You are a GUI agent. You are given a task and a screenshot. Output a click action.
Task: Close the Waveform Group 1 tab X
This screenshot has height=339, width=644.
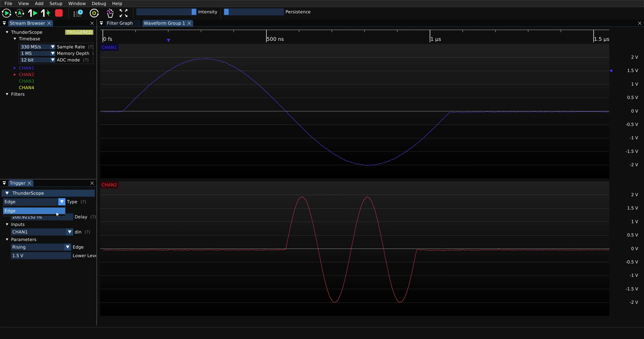pyautogui.click(x=189, y=23)
